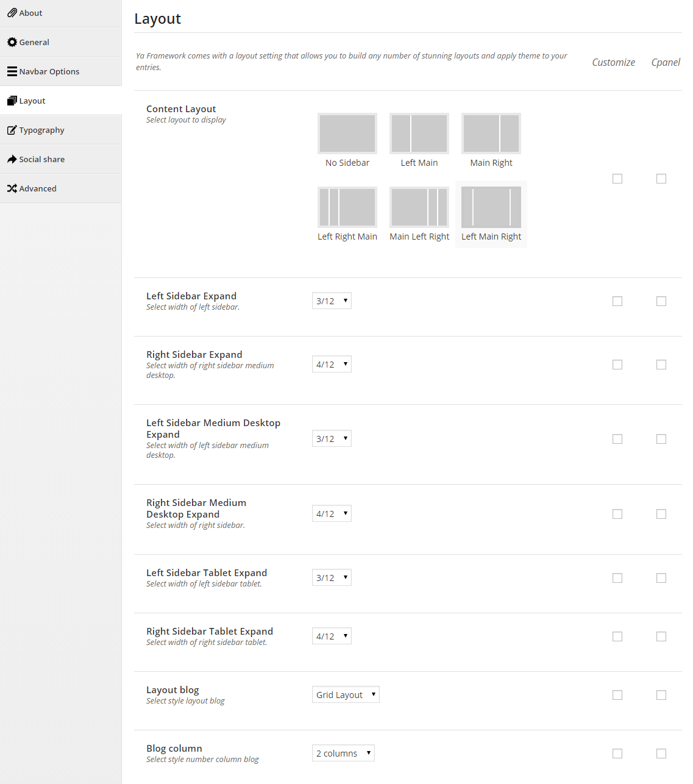The height and width of the screenshot is (784, 693).
Task: Click the share arrow icon beside Social share
Action: (12, 159)
